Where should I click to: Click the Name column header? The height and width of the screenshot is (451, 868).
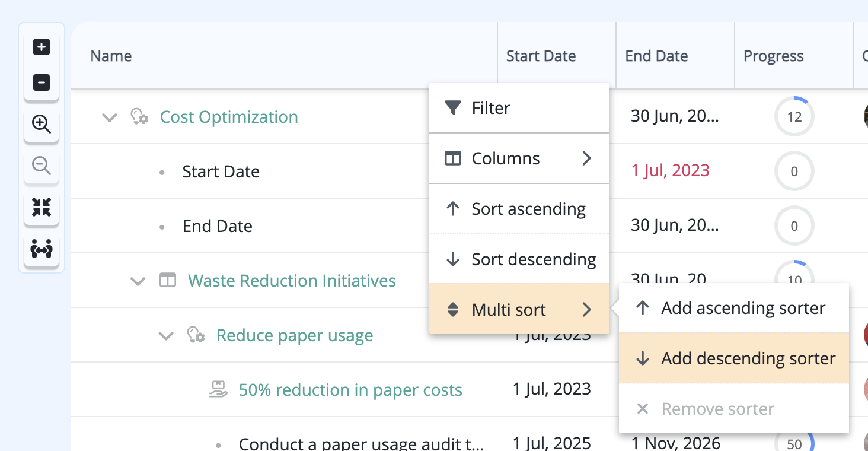[284, 56]
